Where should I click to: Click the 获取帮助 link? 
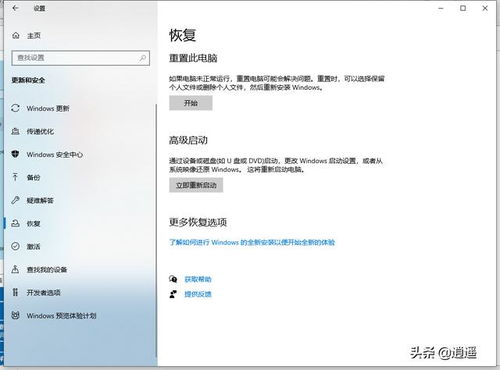198,279
